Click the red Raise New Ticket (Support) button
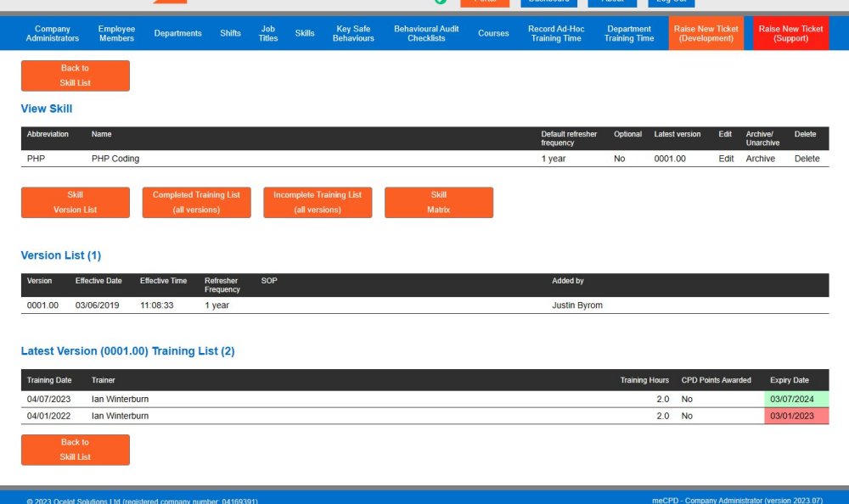Image resolution: width=849 pixels, height=504 pixels. point(790,34)
